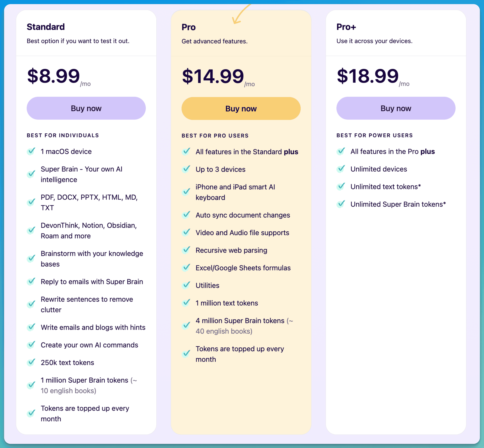Click the checkmark beside 1 macOS device
Image resolution: width=484 pixels, height=448 pixels.
(31, 151)
